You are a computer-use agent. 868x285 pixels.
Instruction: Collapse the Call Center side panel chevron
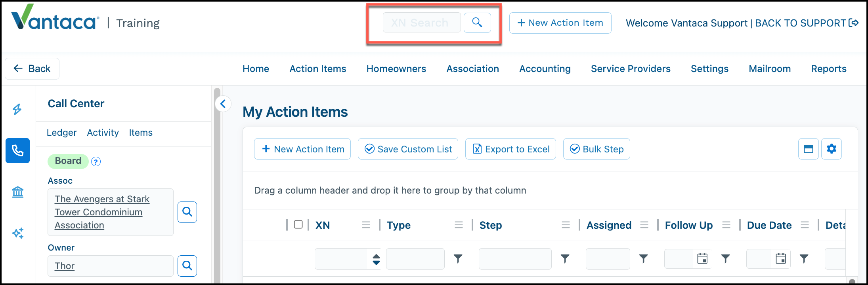[223, 104]
